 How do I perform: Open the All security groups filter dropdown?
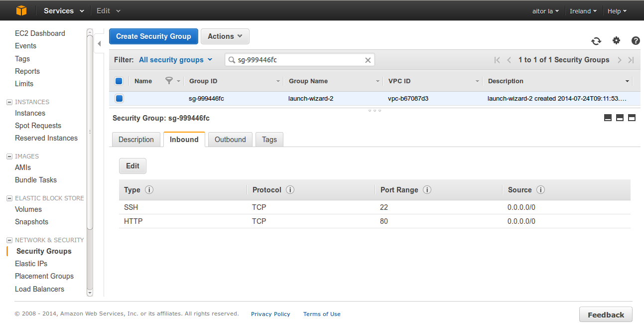(175, 60)
